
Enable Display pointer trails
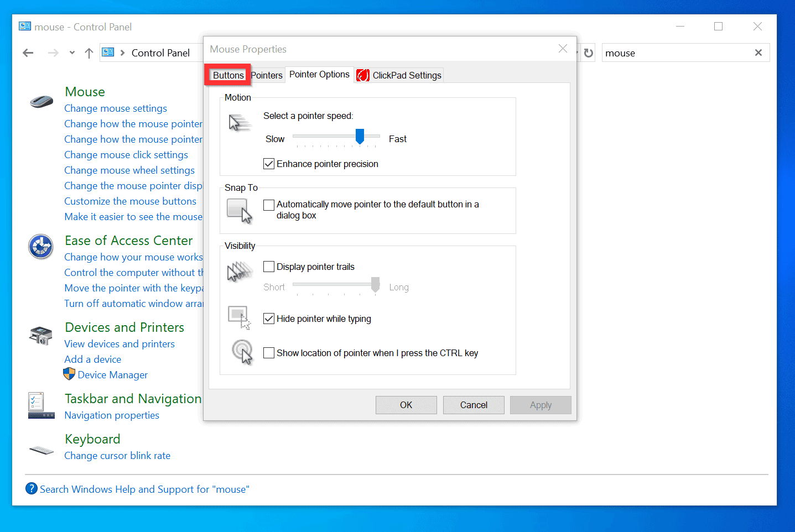269,266
